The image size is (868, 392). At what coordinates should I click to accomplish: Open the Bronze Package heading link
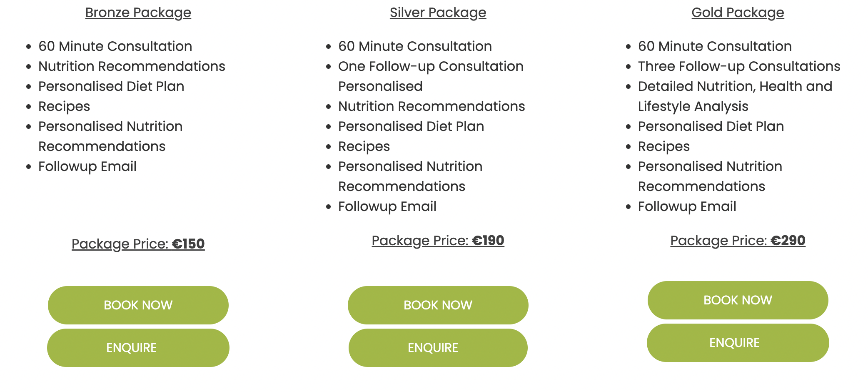tap(138, 13)
